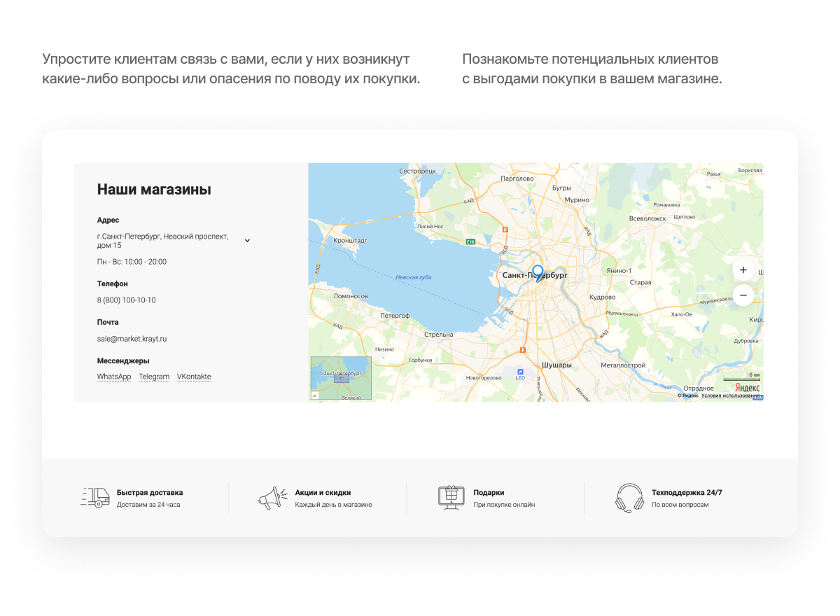The height and width of the screenshot is (616, 840).
Task: Click 'Кронштадт' label on the map
Action: (351, 240)
